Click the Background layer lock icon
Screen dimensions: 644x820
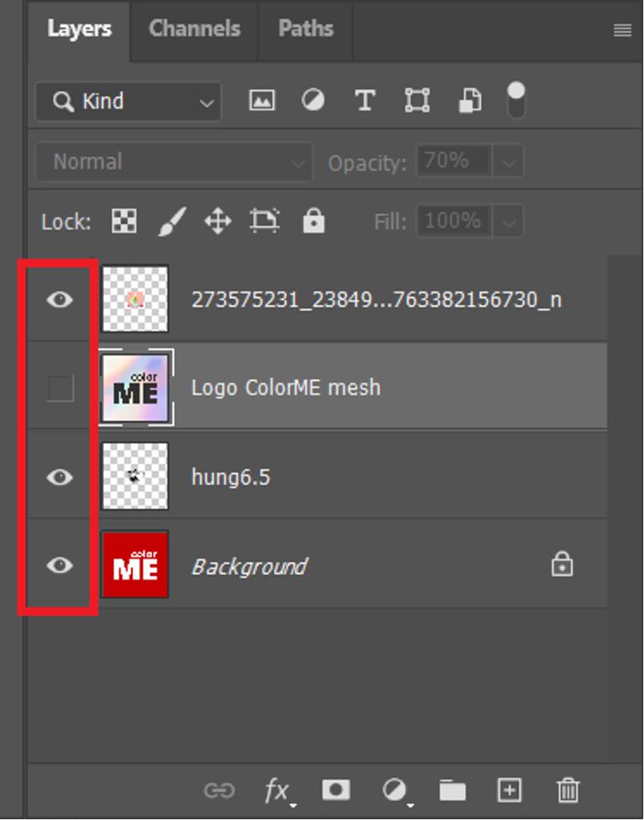tap(562, 564)
